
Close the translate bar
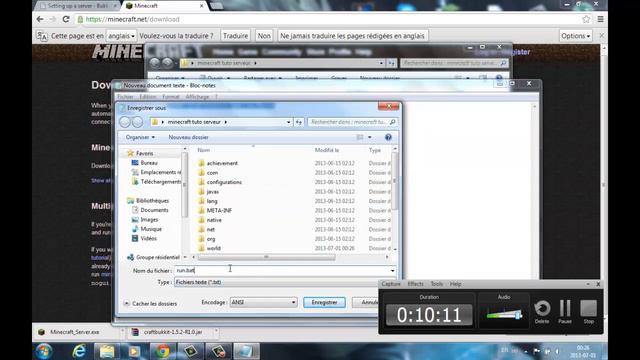pyautogui.click(x=602, y=36)
